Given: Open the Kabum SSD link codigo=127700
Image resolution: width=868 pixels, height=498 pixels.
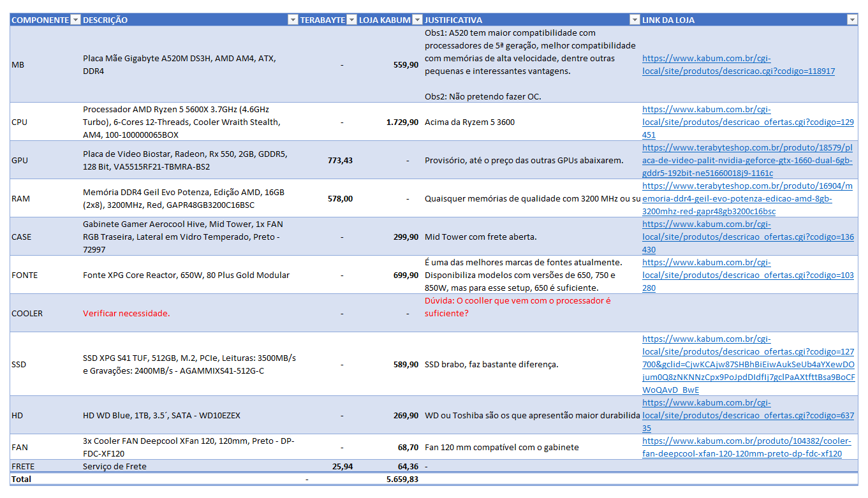Looking at the screenshot, I should point(749,364).
